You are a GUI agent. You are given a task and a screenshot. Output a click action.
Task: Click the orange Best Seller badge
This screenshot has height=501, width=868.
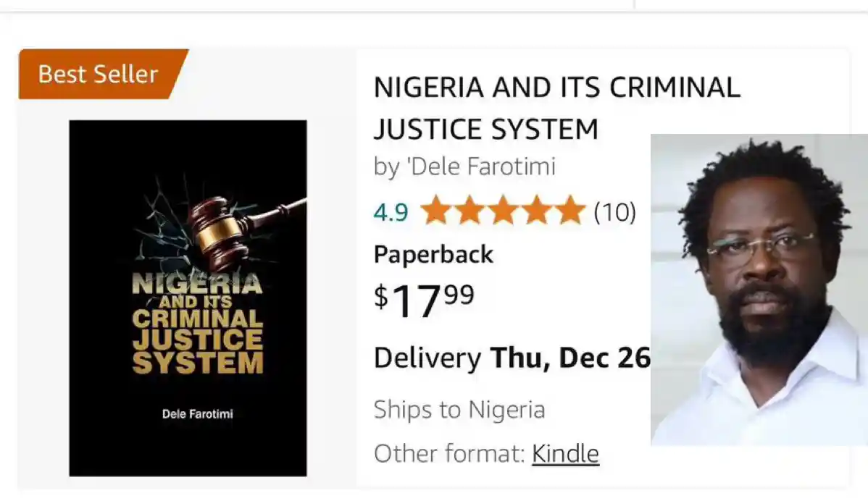point(99,74)
